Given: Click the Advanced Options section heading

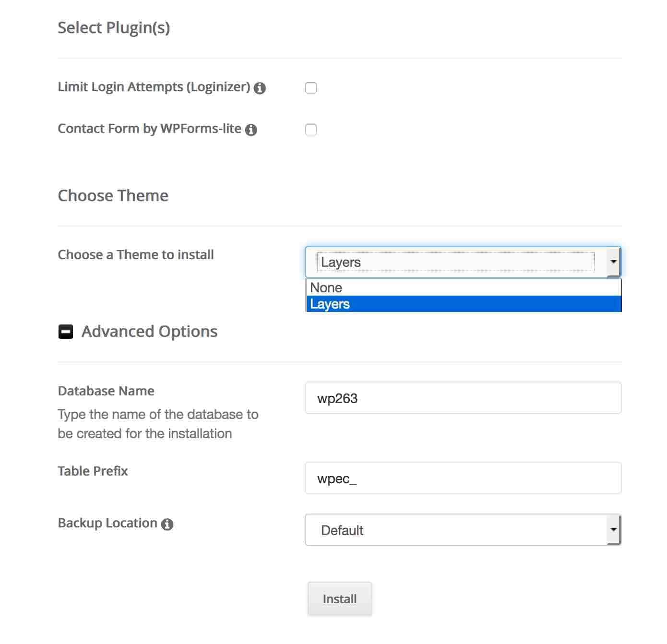Looking at the screenshot, I should point(149,331).
